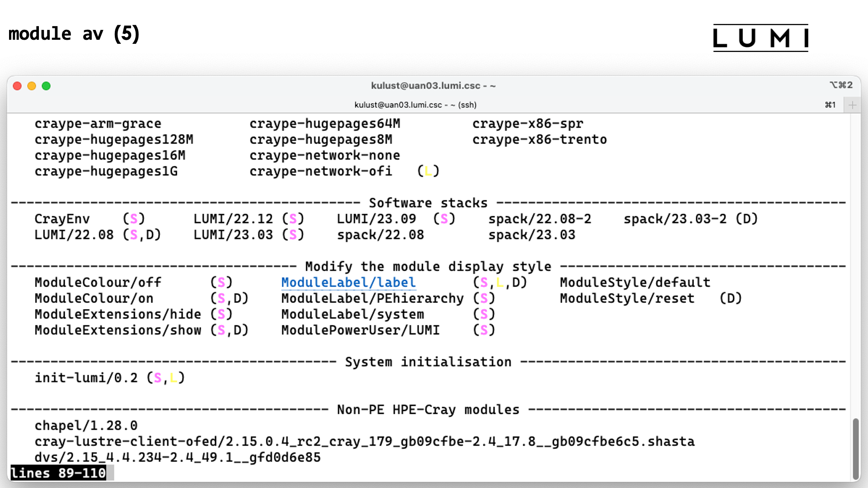The image size is (868, 488).
Task: Click on craype-x86-spr entry
Action: click(x=528, y=123)
